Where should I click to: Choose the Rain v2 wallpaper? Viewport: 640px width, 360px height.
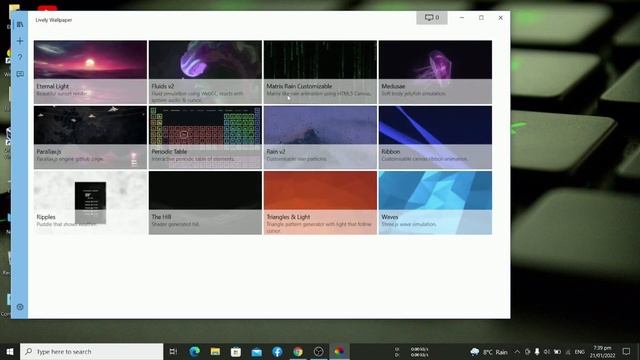click(x=320, y=137)
